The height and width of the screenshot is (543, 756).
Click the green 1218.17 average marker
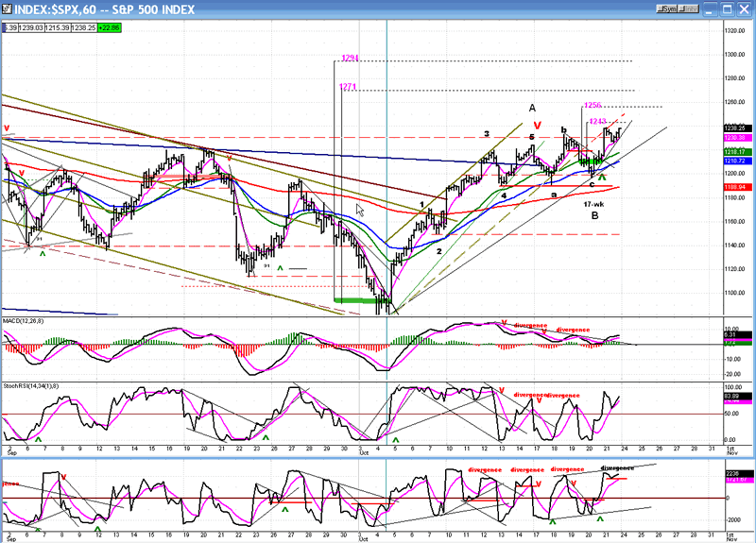(738, 152)
